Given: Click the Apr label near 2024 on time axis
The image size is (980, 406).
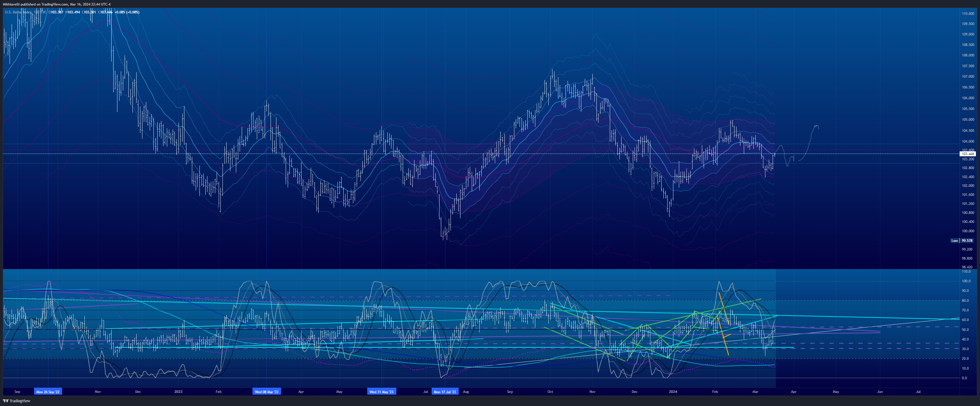Looking at the screenshot, I should click(794, 391).
